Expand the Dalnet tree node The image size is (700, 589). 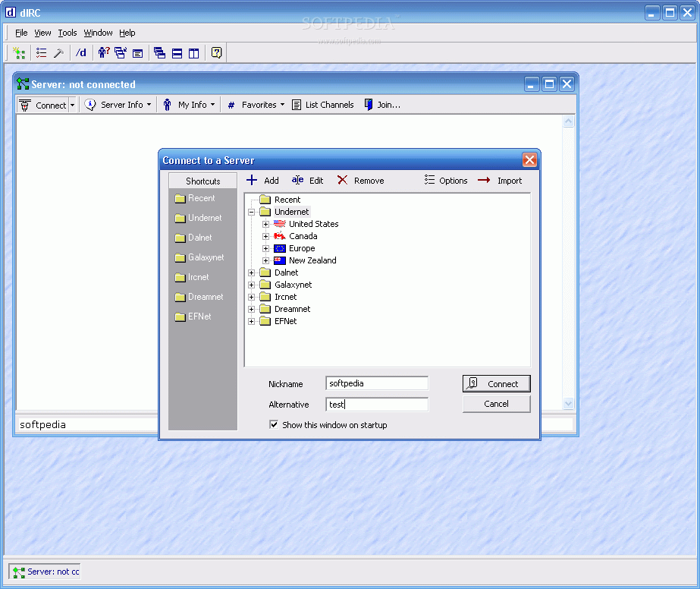tap(251, 272)
